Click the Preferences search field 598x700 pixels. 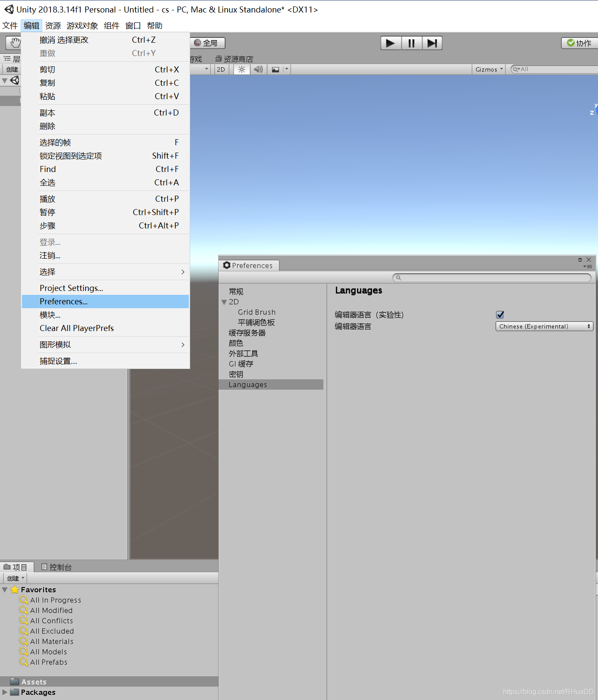492,278
